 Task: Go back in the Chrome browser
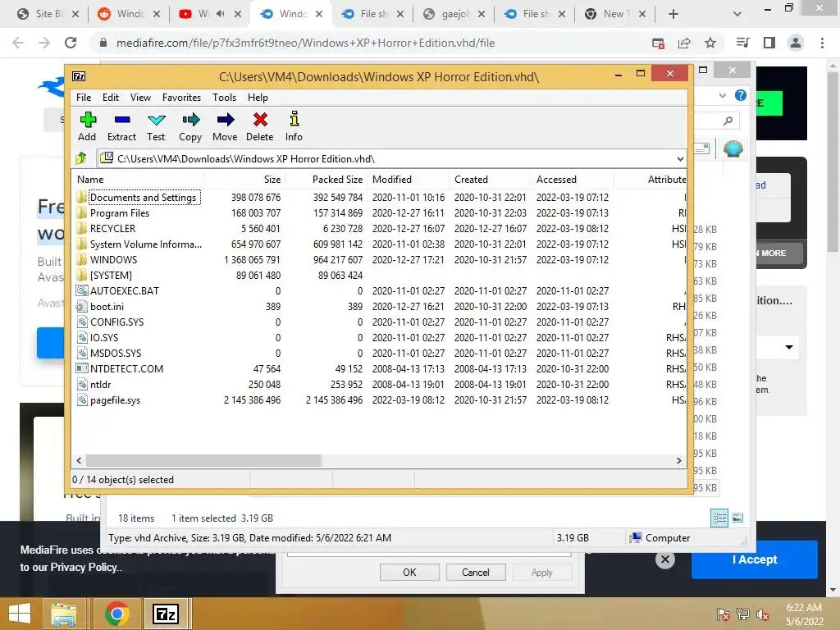pyautogui.click(x=18, y=43)
